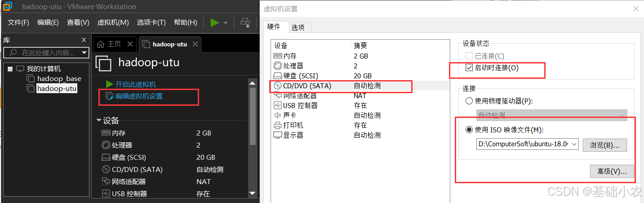
Task: Click USB 控制器 icon in VM summary
Action: tap(106, 194)
